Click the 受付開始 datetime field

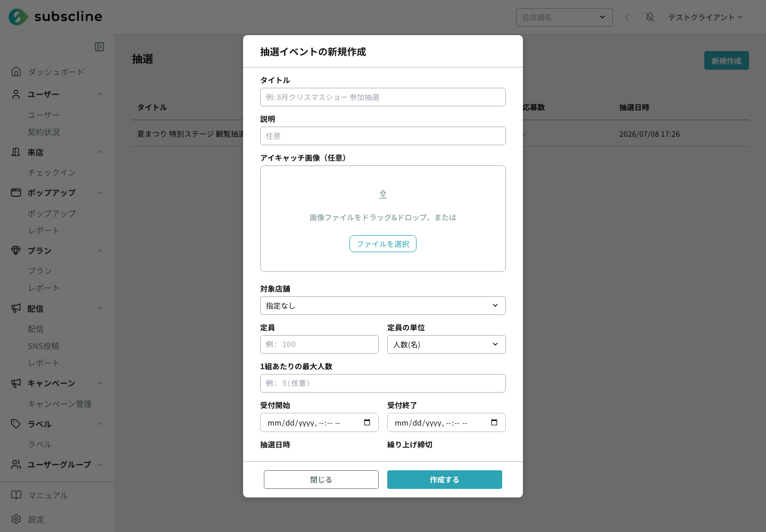point(319,422)
